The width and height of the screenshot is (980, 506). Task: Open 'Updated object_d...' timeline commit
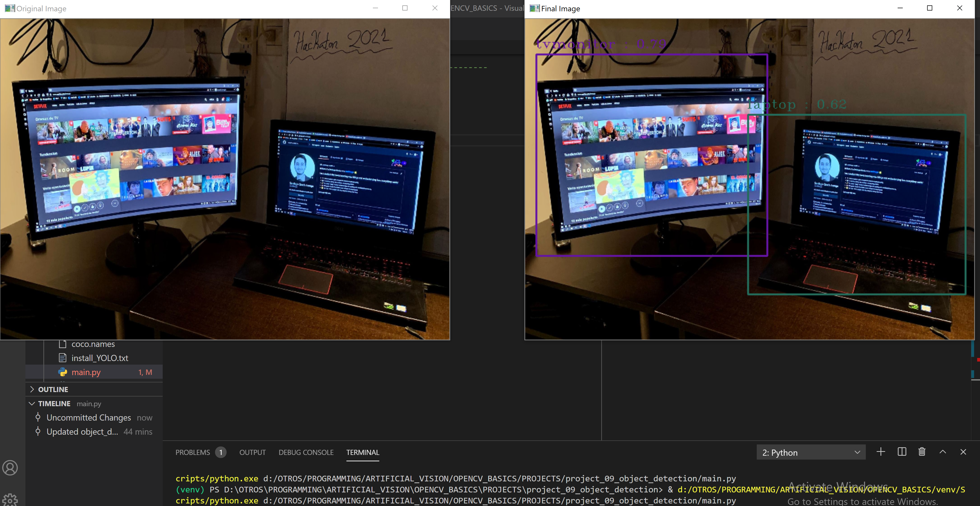[82, 431]
